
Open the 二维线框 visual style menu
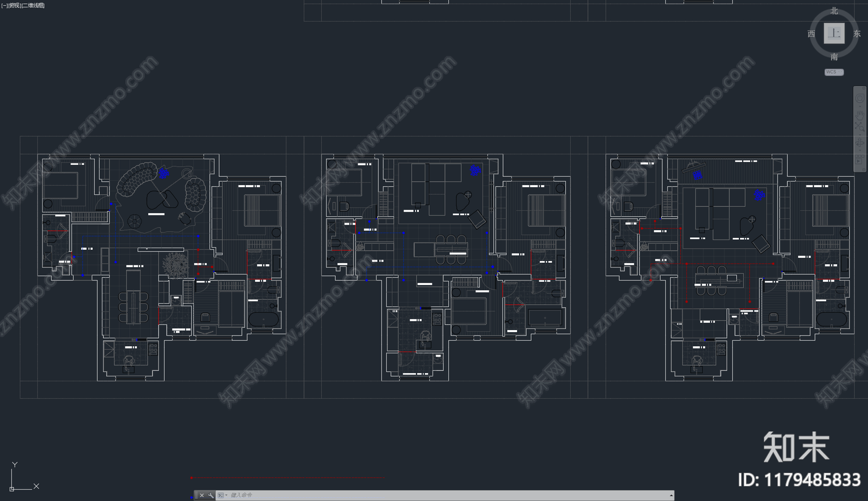click(32, 5)
